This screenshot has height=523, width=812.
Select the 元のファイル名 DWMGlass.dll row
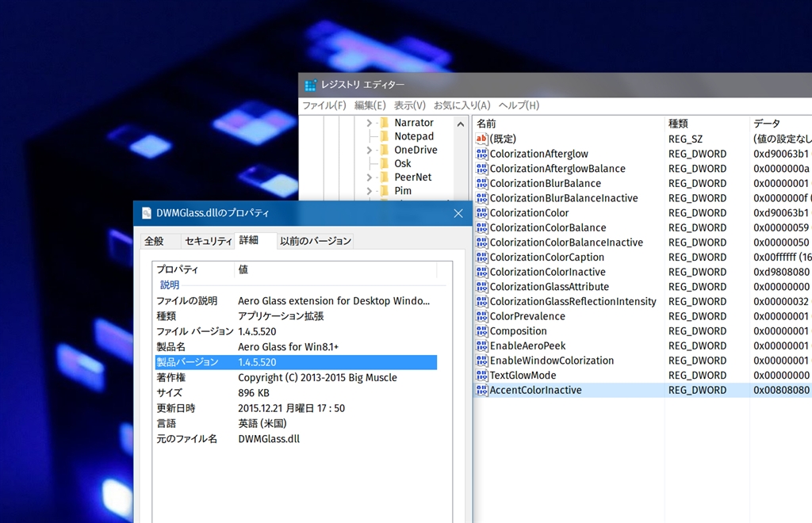coord(296,439)
